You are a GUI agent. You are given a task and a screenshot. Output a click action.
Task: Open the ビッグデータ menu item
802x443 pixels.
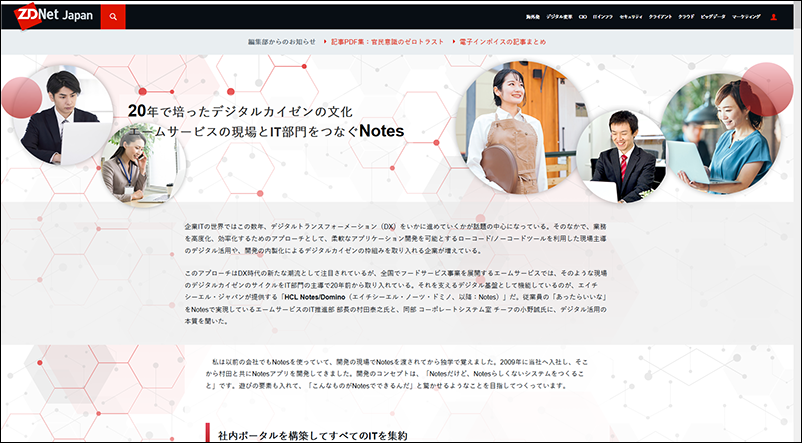(713, 17)
